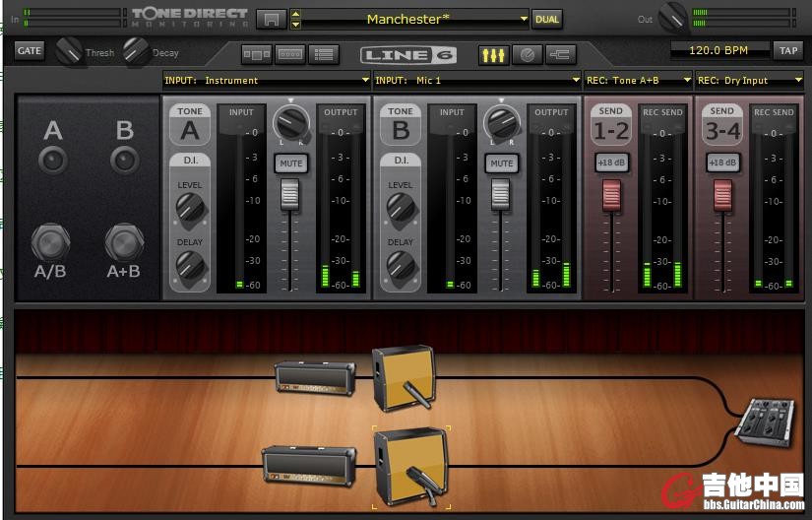The image size is (812, 520).
Task: Click Tone A volume fader handle
Action: pyautogui.click(x=290, y=194)
